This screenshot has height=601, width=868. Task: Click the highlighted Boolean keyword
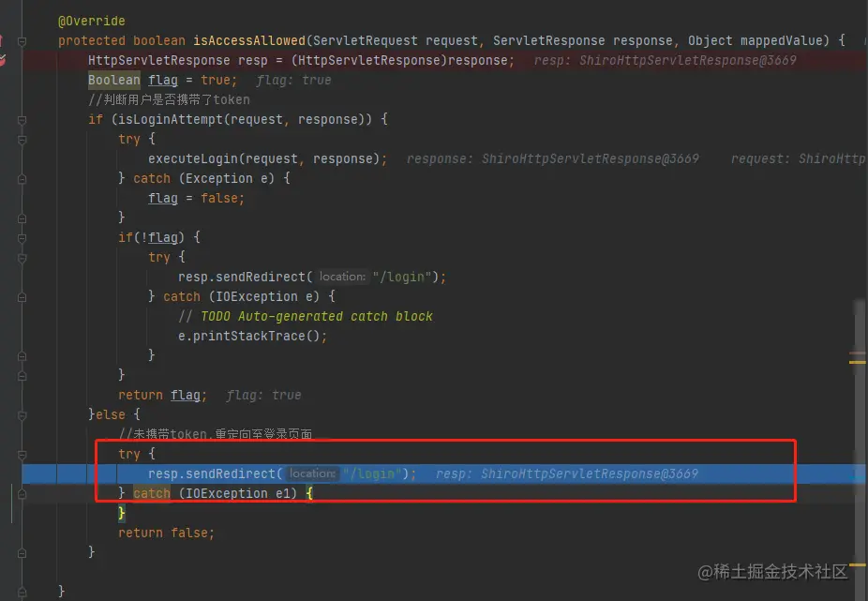pos(114,80)
